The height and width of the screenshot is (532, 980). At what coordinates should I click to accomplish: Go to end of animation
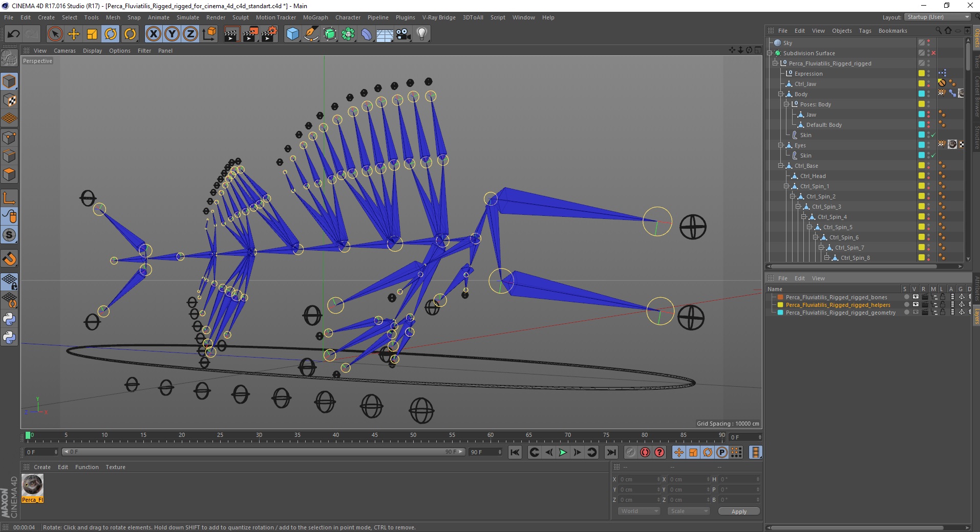tap(611, 452)
